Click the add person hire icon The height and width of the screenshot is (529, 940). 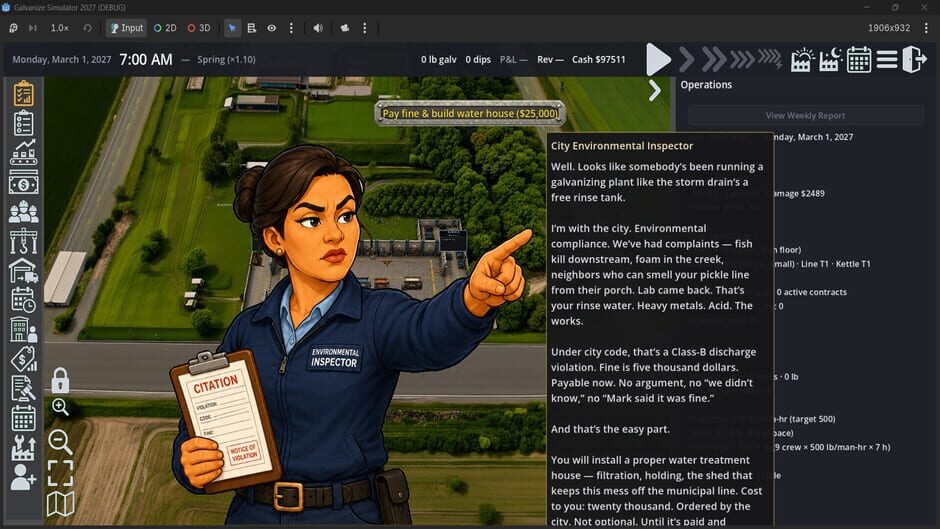click(x=23, y=477)
